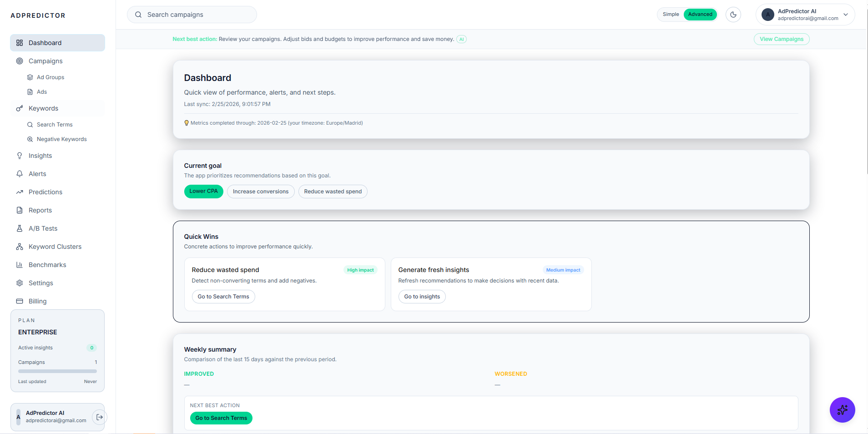Select the Predictions section

click(45, 192)
